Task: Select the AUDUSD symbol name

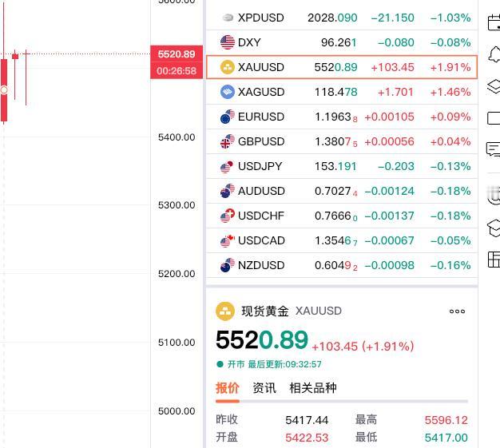Action: coord(261,191)
